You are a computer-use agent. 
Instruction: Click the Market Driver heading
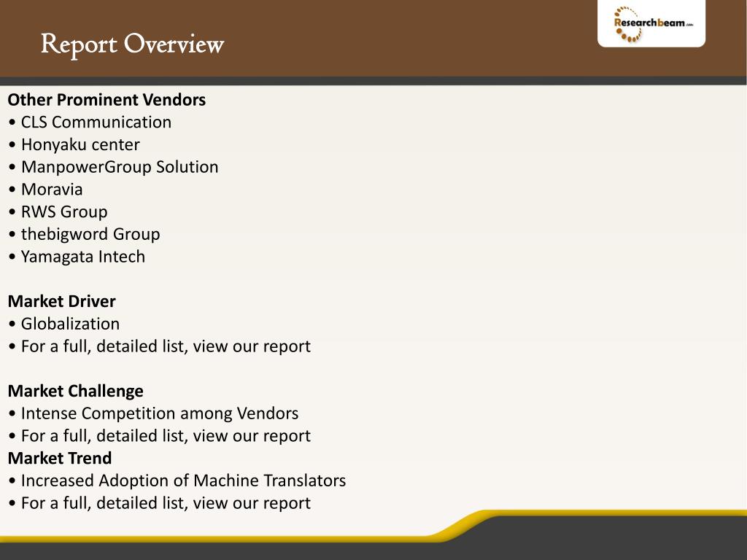click(61, 301)
